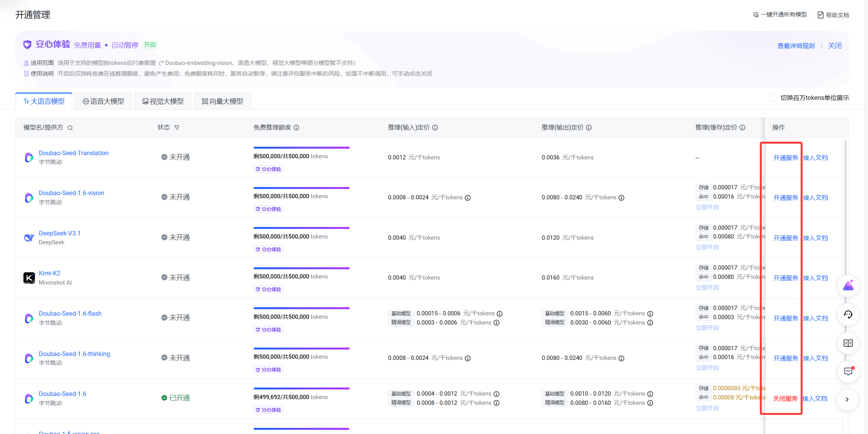
Task: Switch to the 语音大模型 tab
Action: pos(103,101)
